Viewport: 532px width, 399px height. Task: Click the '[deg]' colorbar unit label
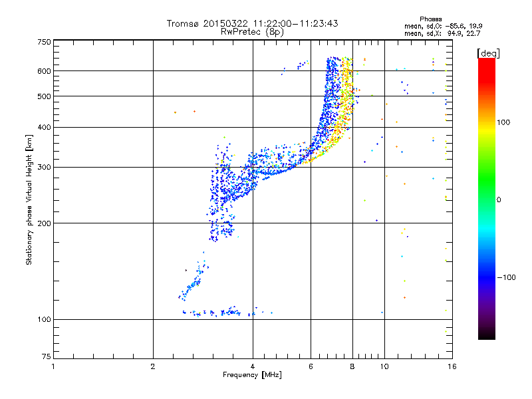tap(488, 53)
